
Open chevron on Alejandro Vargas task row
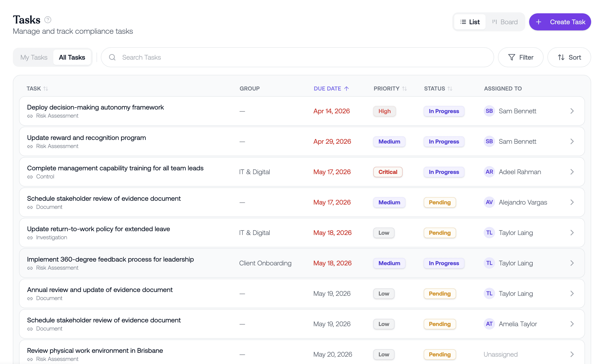572,202
